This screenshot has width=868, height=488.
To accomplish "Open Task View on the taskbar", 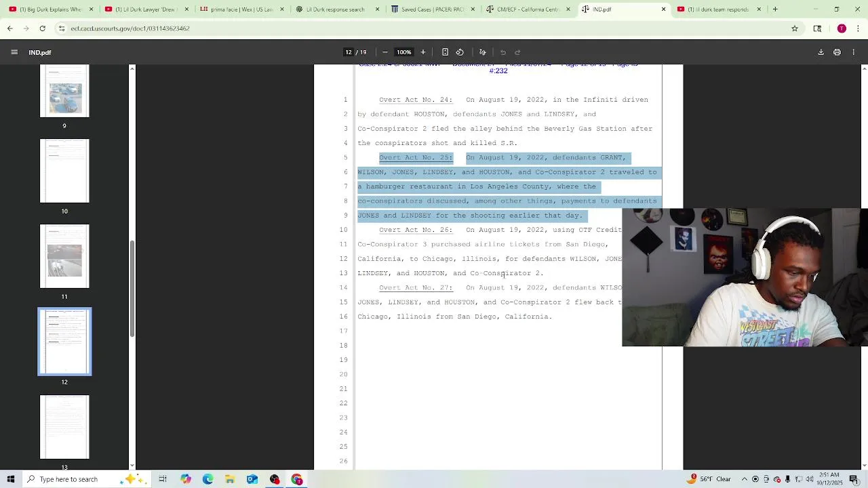I will (x=163, y=479).
